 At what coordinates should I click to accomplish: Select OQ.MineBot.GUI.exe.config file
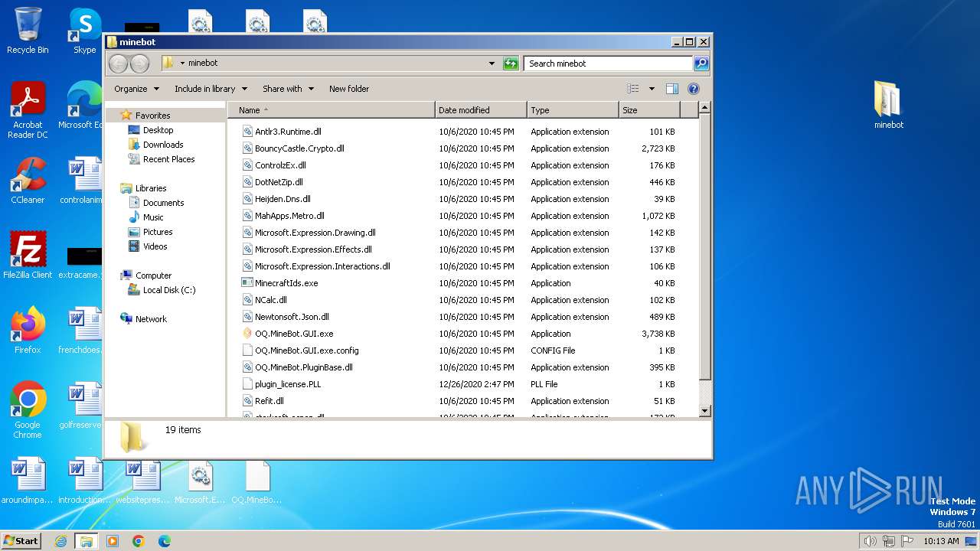(x=306, y=350)
